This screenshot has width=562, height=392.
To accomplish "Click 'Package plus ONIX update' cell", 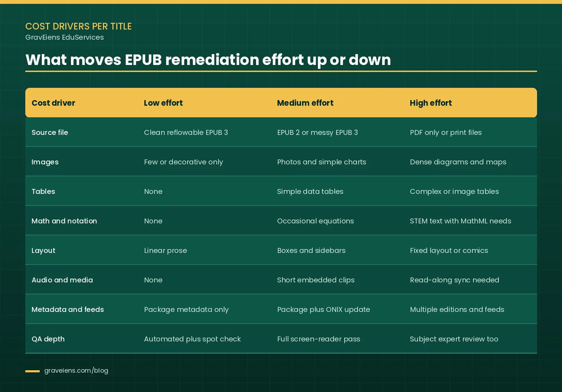I will 324,309.
